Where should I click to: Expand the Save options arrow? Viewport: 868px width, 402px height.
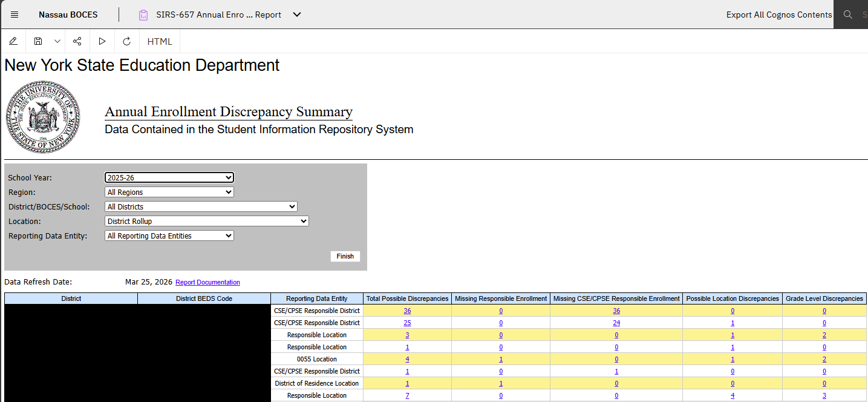(57, 41)
